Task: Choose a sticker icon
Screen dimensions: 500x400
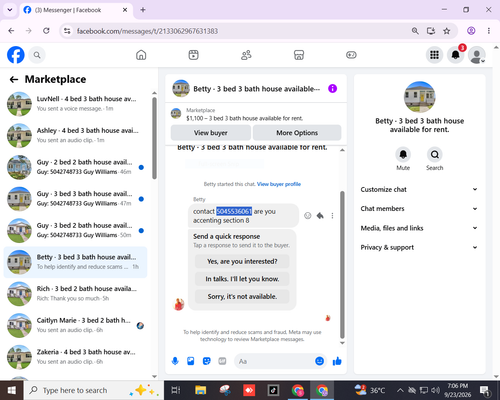Action: pyautogui.click(x=207, y=361)
